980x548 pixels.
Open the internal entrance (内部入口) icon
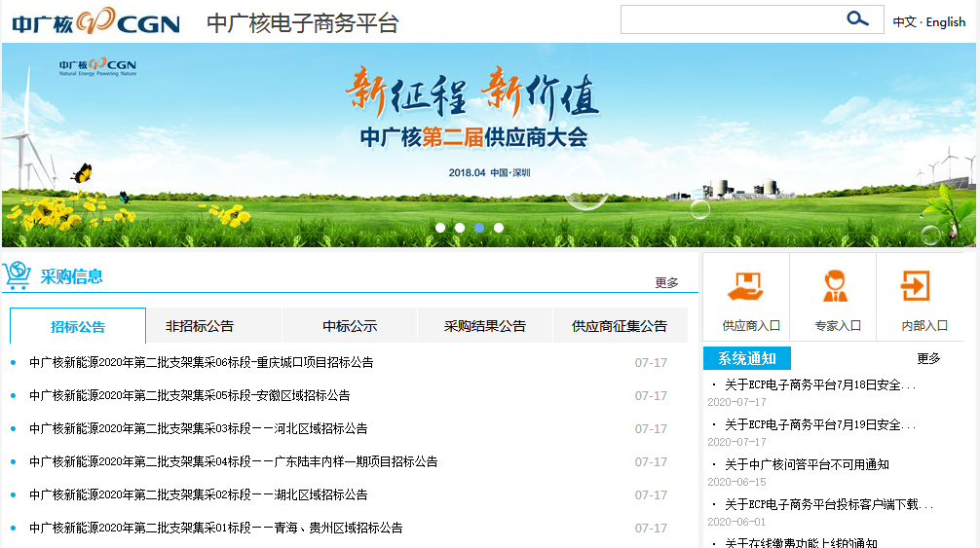[915, 286]
